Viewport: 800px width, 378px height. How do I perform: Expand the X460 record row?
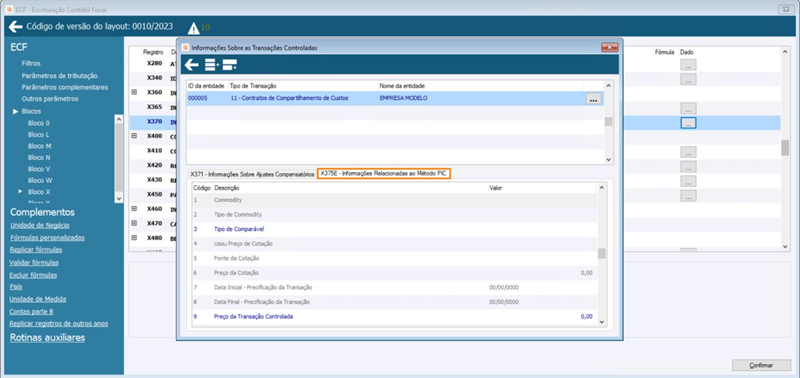click(x=134, y=208)
